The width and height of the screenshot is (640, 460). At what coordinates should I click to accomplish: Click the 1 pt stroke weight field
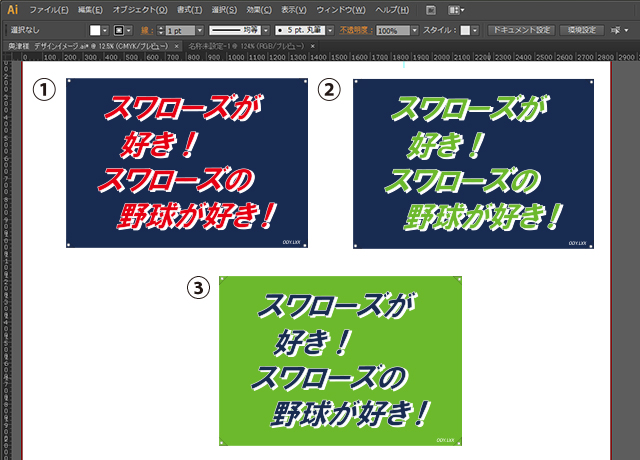click(x=180, y=31)
